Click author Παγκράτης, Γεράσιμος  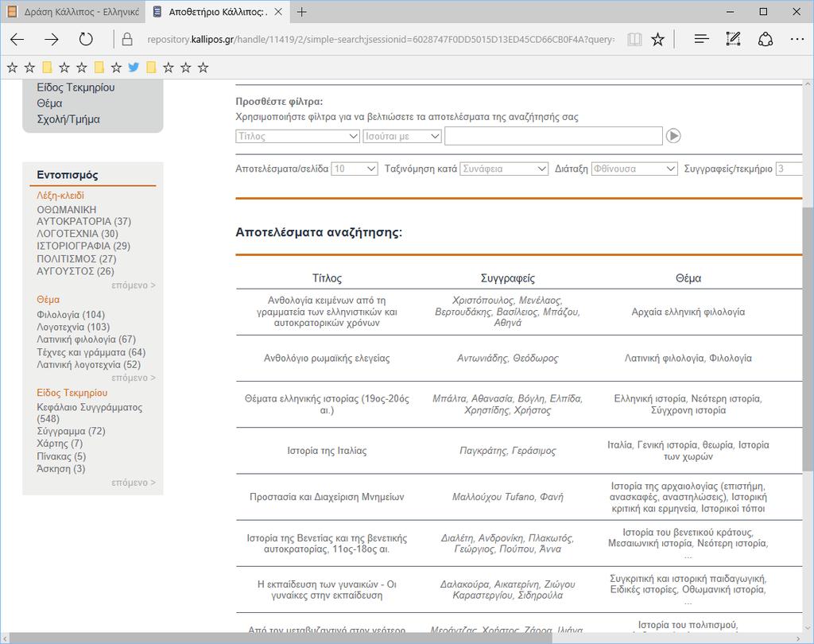click(x=508, y=451)
